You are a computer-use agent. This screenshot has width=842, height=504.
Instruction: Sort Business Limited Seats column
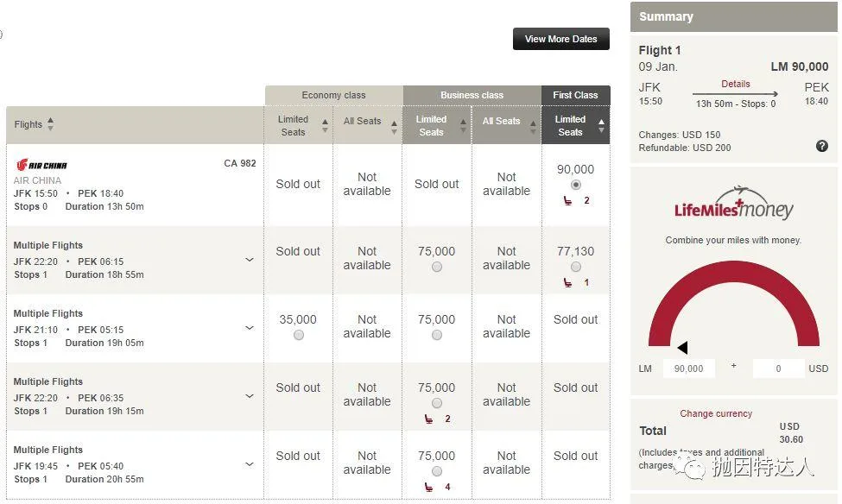pos(464,126)
